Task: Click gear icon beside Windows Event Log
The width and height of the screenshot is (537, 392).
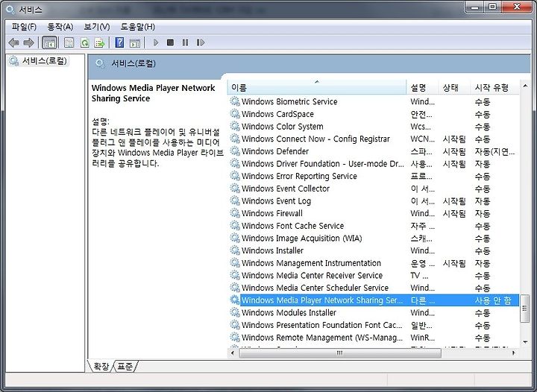Action: pyautogui.click(x=235, y=200)
